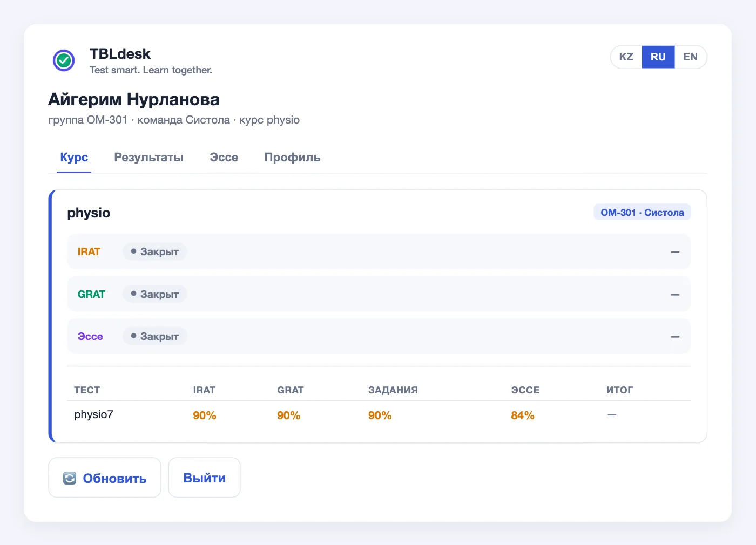Select the RU language option
This screenshot has height=545, width=756.
[x=658, y=57]
